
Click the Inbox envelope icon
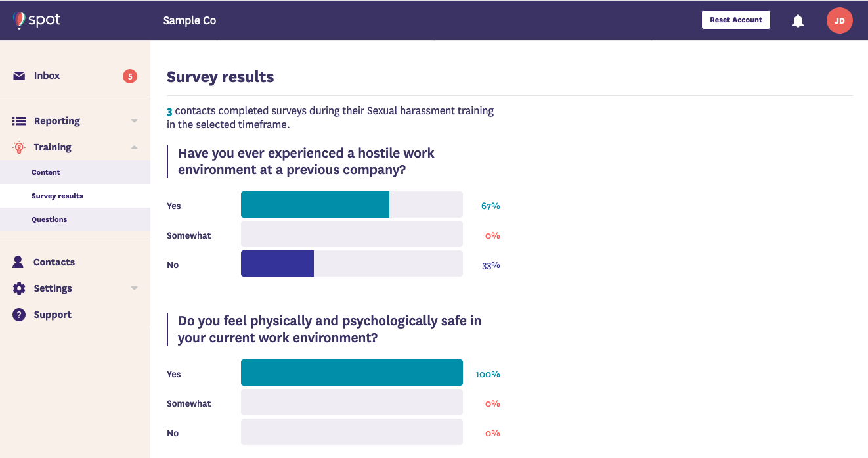[x=19, y=76]
